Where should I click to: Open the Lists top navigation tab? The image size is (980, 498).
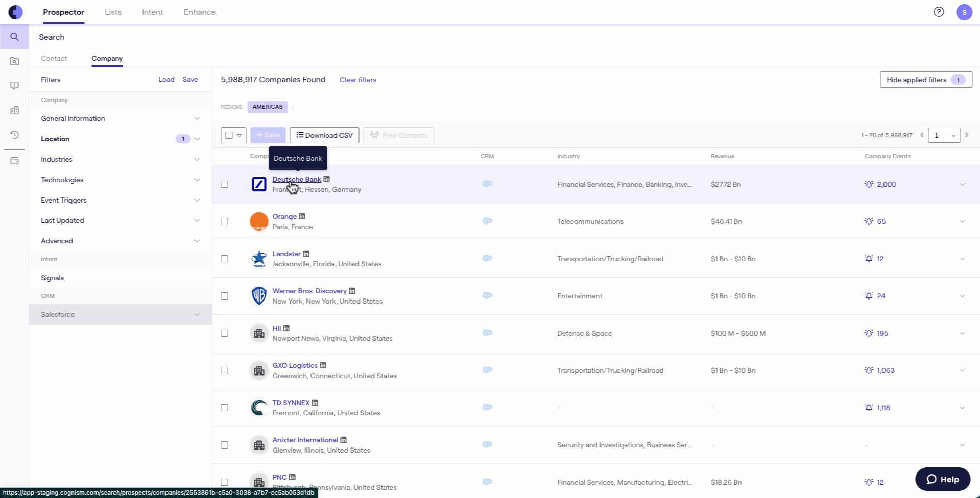(113, 12)
